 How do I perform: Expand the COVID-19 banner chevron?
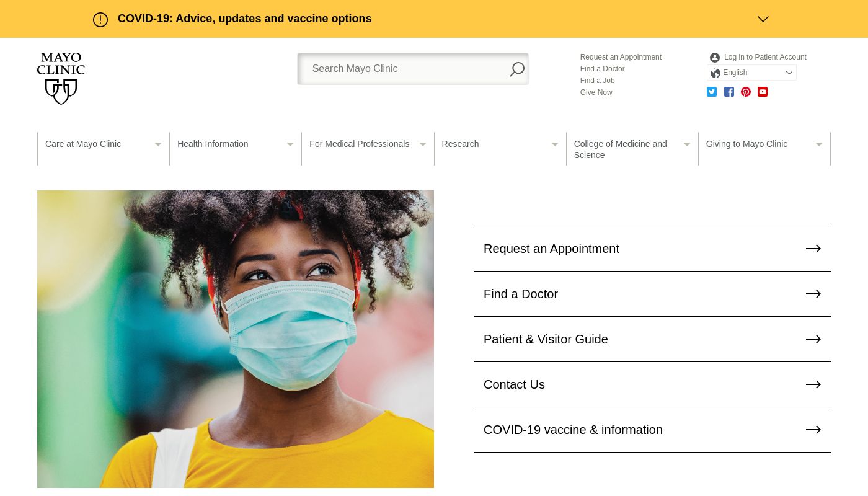pyautogui.click(x=763, y=19)
